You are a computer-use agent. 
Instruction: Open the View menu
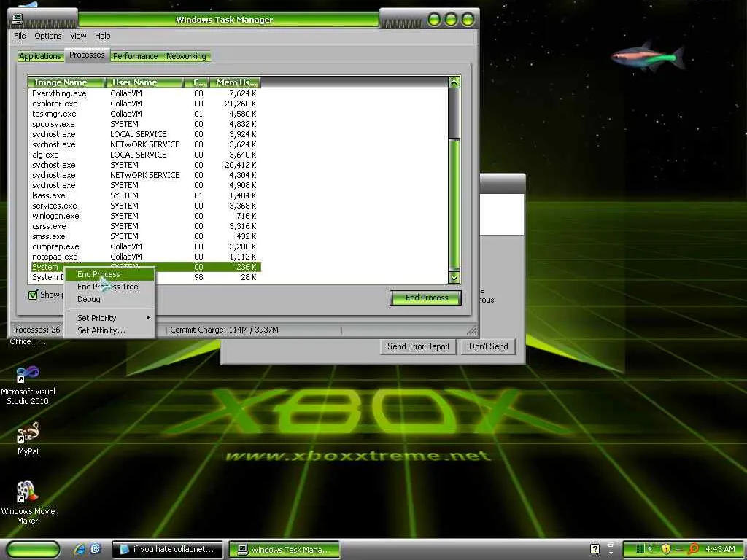pos(78,36)
